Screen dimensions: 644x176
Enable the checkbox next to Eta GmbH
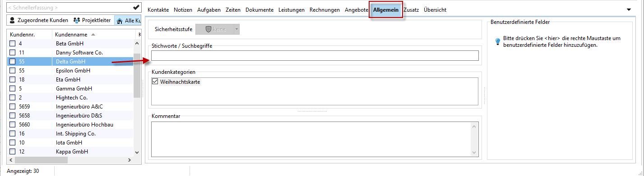coord(13,80)
